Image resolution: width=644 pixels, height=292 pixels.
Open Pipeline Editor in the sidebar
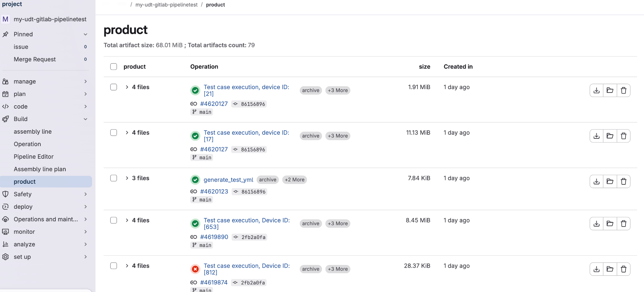[x=34, y=157]
